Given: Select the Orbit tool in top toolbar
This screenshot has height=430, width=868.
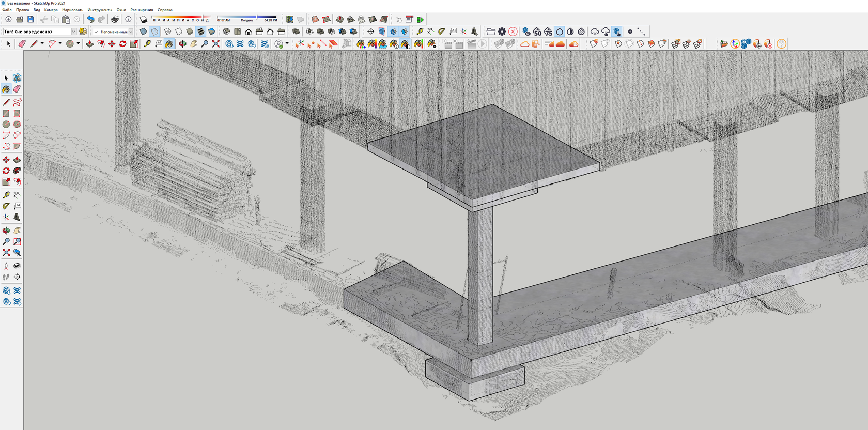Looking at the screenshot, I should (x=182, y=44).
